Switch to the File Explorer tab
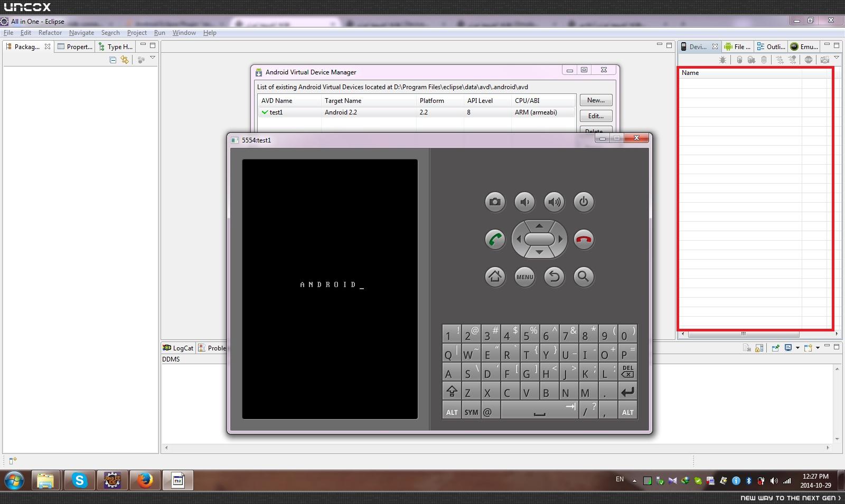The height and width of the screenshot is (504, 845). pyautogui.click(x=738, y=46)
